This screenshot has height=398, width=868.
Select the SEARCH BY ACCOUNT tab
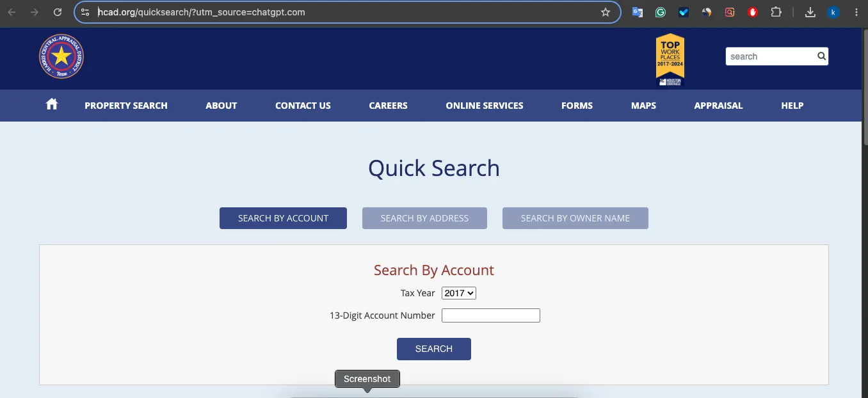pyautogui.click(x=283, y=218)
